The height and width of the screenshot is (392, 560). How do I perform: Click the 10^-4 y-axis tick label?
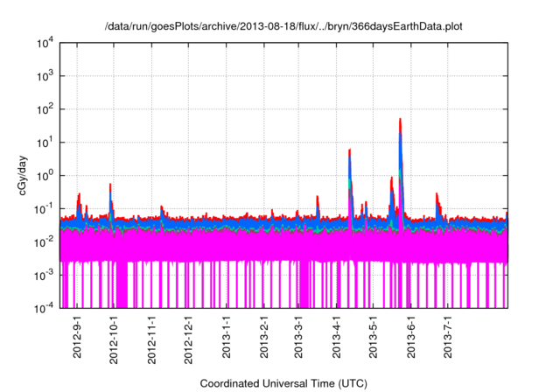point(49,308)
